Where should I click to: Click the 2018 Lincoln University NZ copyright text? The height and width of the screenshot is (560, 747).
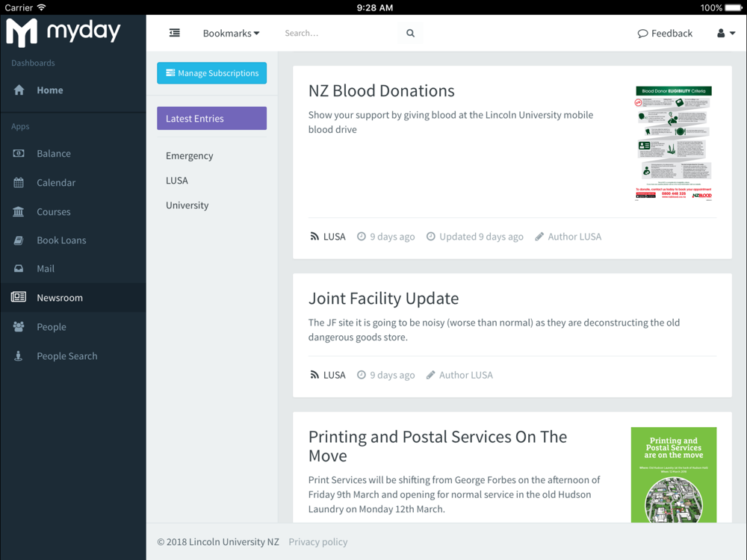[218, 541]
